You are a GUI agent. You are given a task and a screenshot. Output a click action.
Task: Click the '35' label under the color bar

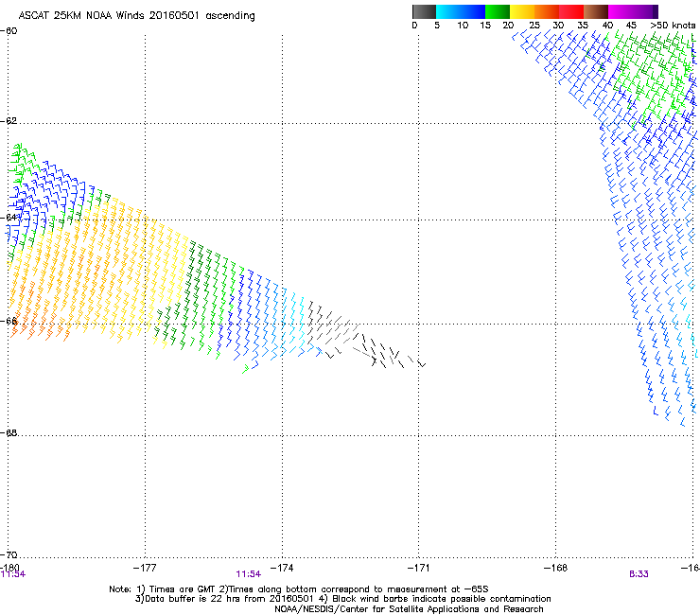583,26
